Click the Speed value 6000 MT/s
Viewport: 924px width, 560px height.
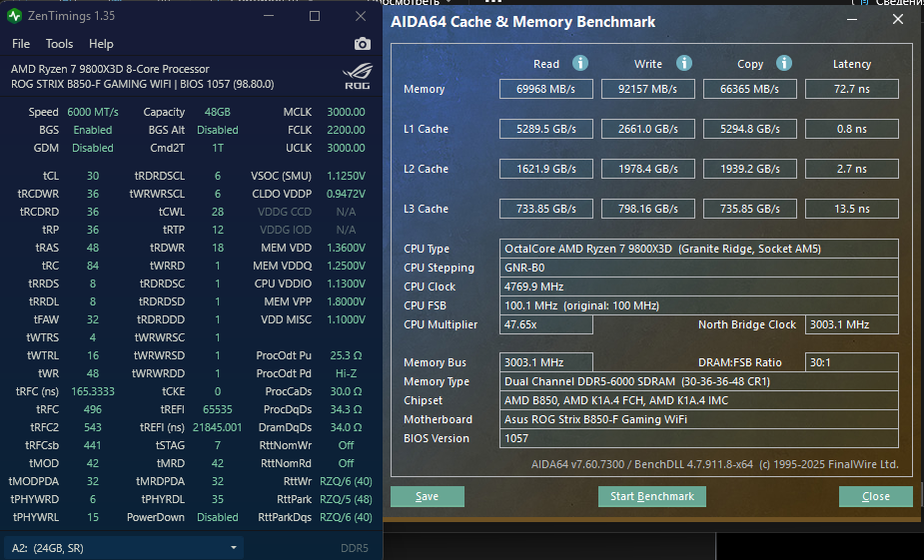click(93, 112)
